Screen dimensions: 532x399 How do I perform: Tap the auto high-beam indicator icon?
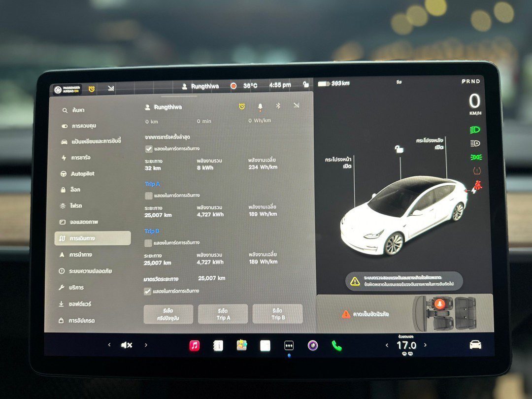[x=475, y=143]
